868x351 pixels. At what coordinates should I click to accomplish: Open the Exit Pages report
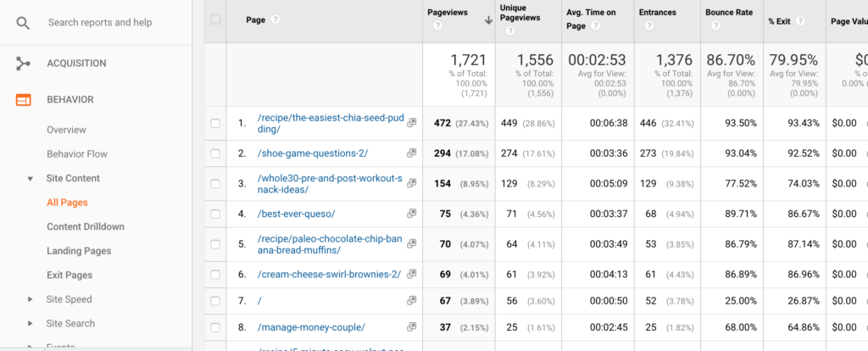tap(70, 276)
